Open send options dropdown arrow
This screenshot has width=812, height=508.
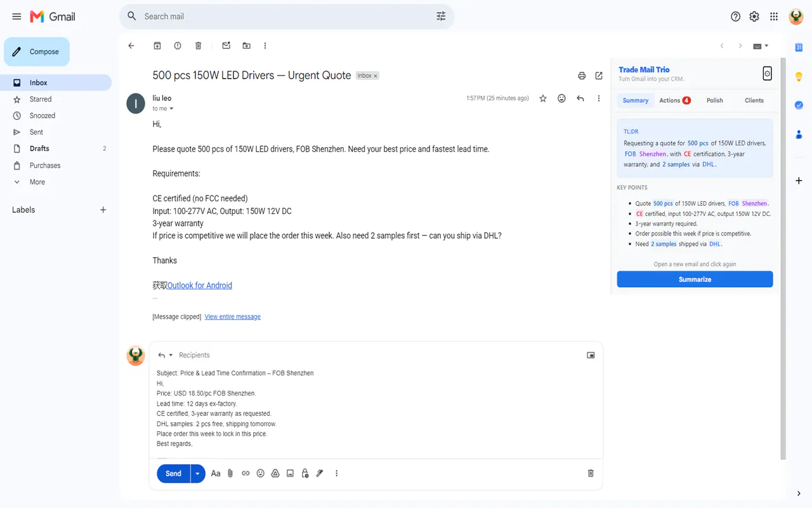point(198,474)
